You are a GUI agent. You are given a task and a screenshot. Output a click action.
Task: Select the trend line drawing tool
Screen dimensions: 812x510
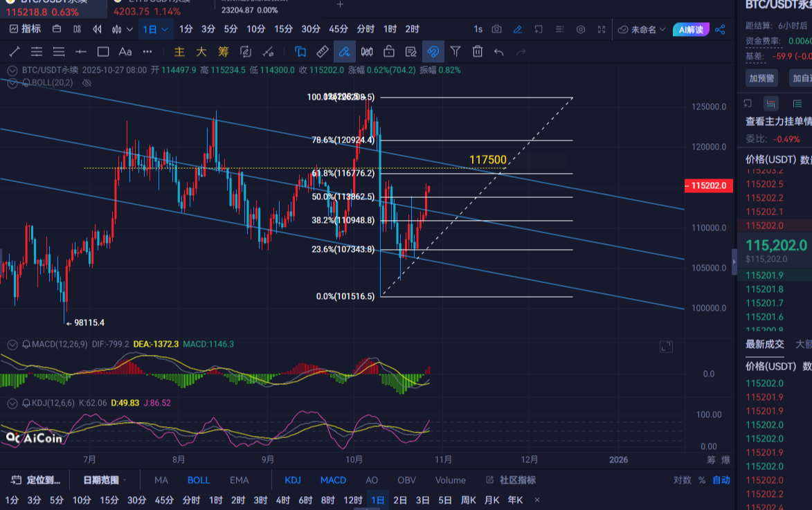coord(14,51)
